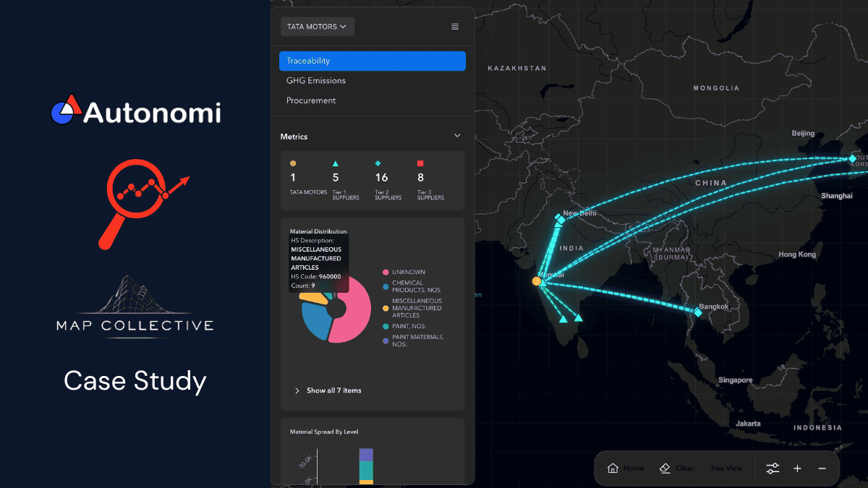Collapse the Metrics section chevron
Image resolution: width=868 pixels, height=488 pixels.
coord(456,136)
